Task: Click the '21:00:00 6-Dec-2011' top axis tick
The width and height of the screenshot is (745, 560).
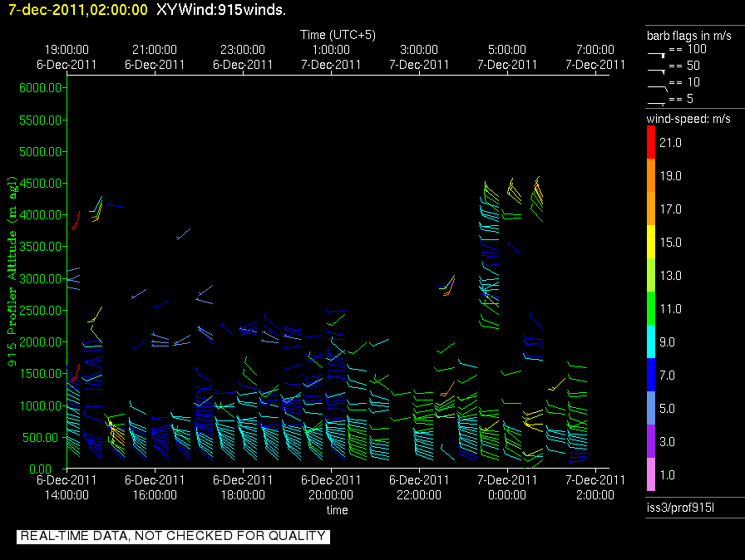Action: tap(155, 57)
